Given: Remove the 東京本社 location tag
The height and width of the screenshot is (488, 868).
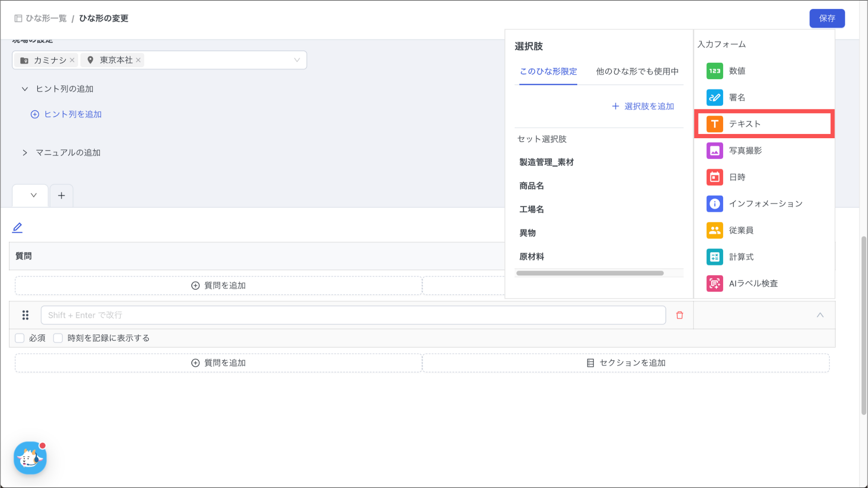Looking at the screenshot, I should click(x=138, y=60).
